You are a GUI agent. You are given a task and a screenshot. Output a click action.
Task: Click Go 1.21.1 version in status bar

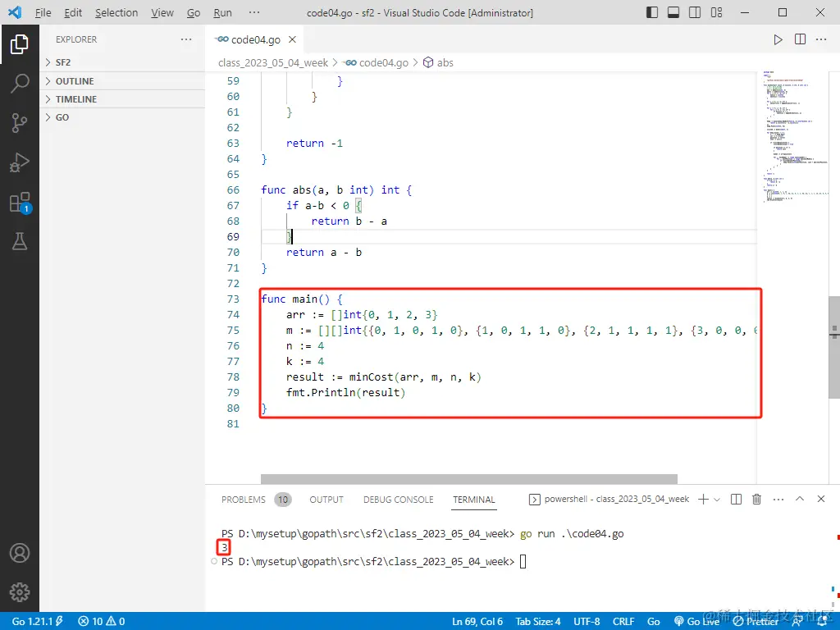click(38, 622)
